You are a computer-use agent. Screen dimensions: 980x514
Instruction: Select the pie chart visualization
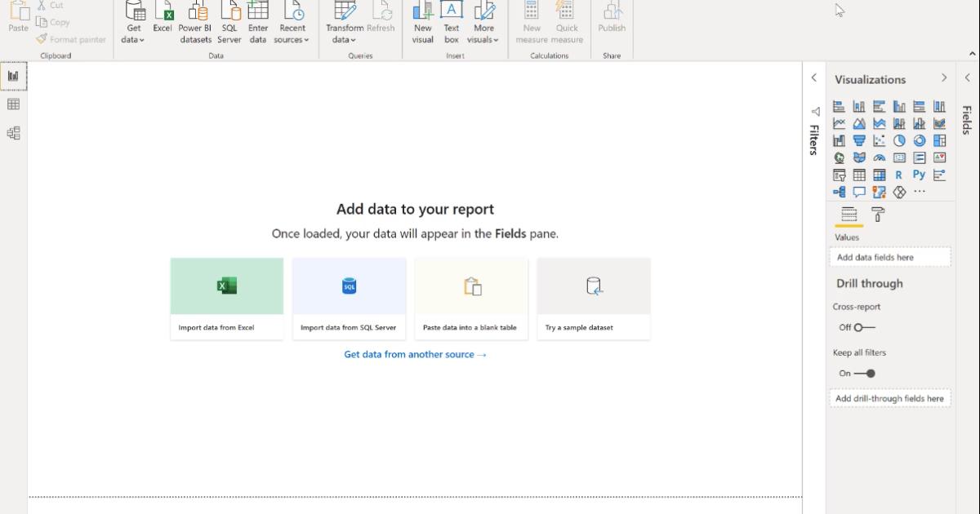[898, 140]
